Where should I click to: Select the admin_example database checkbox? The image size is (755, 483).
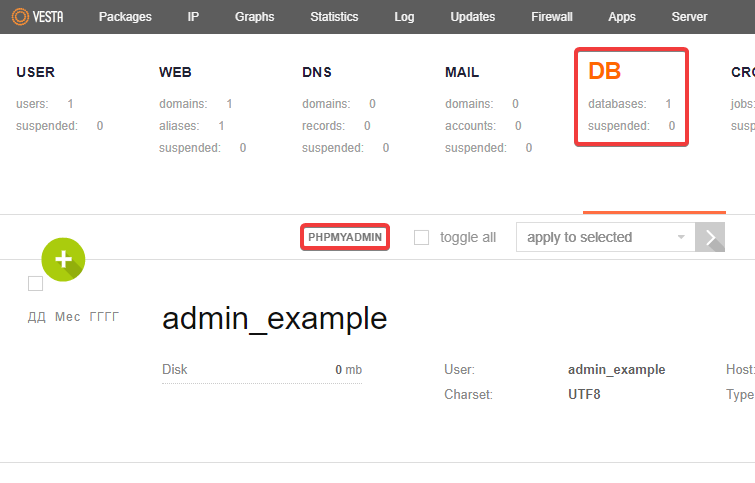point(36,284)
